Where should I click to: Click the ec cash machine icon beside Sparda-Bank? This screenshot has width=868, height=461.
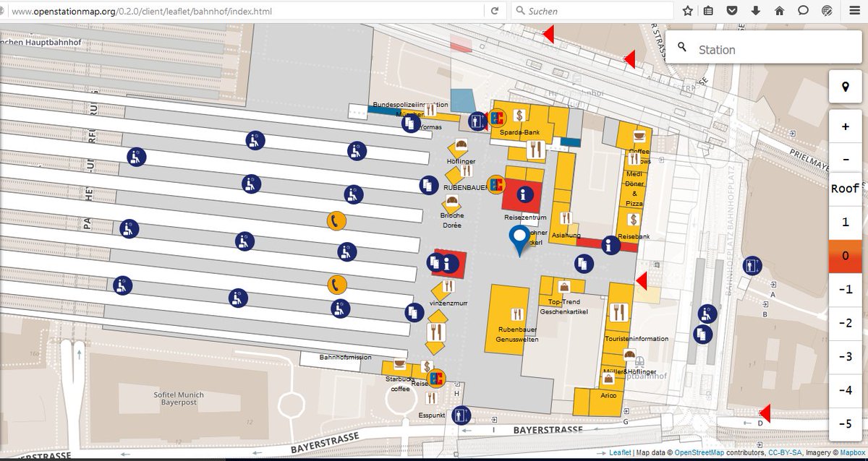(498, 116)
